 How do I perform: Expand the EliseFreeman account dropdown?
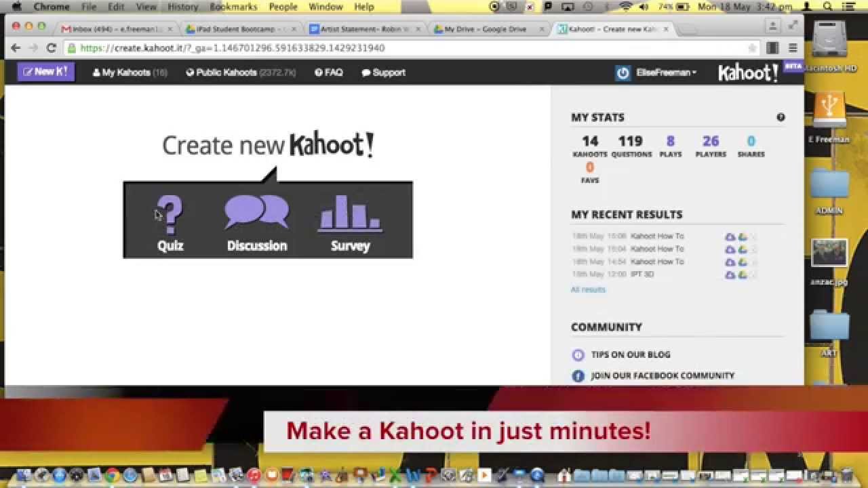(666, 73)
